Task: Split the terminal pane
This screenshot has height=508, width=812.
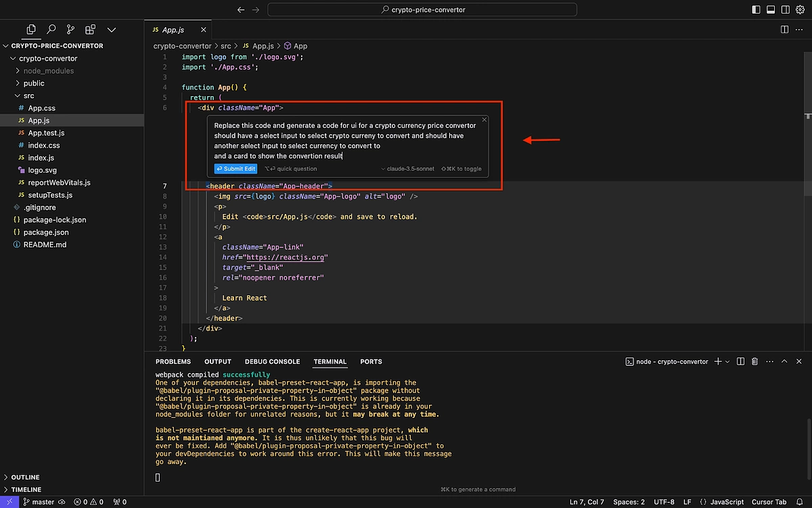Action: [x=741, y=362]
